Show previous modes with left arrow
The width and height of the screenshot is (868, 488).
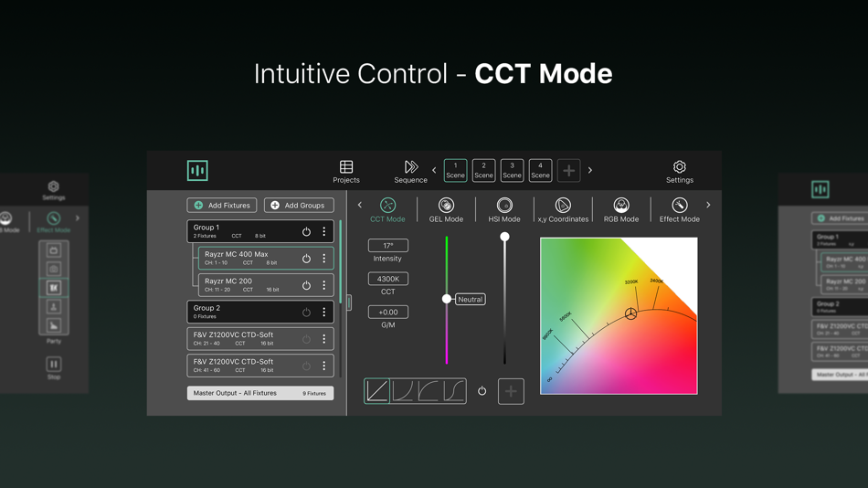tap(360, 205)
